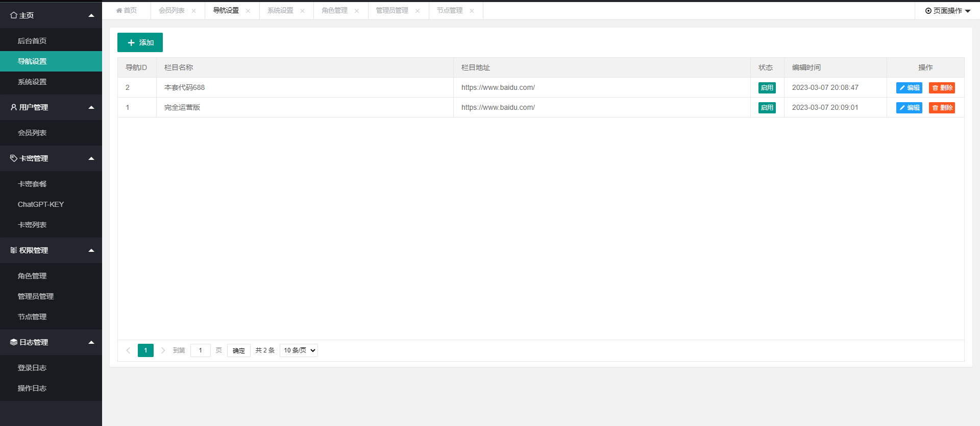Go to the previous page arrow
Viewport: 980px width, 426px height.
(x=128, y=350)
